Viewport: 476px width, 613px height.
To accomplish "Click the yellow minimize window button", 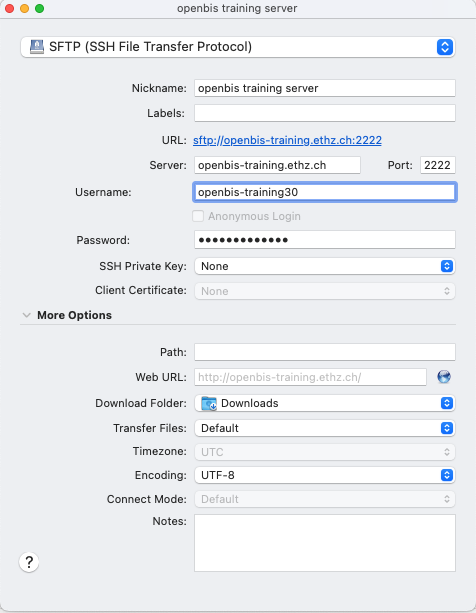I will coord(24,8).
